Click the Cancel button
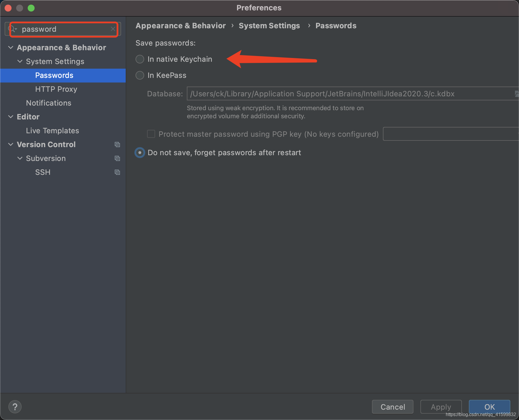519x420 pixels. click(x=393, y=407)
